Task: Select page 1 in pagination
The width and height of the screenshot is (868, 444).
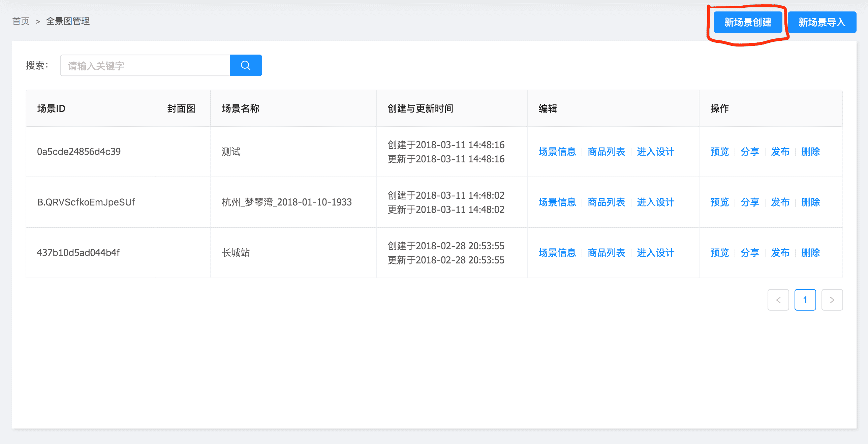Action: [x=805, y=300]
